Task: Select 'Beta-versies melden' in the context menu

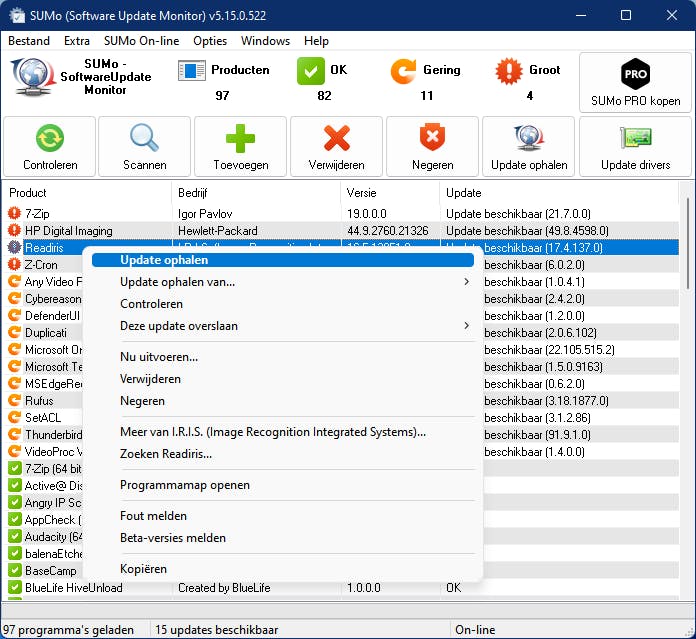Action: point(283,538)
